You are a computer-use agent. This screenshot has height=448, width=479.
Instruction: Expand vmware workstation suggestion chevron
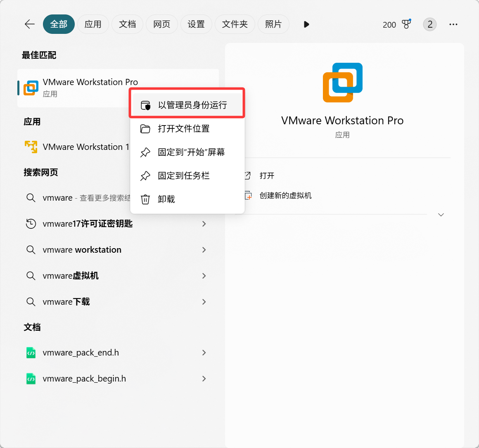[204, 250]
